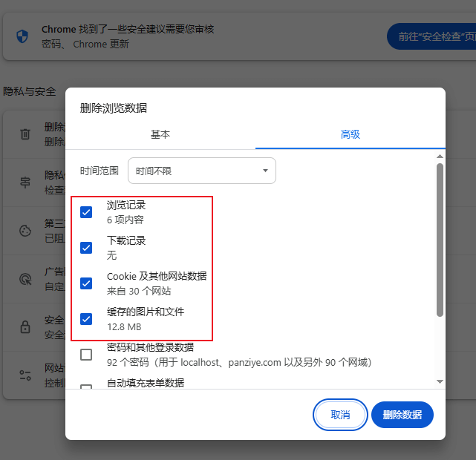Viewport: 476px width, 460px height.
Task: Click the trash can icon in settings list
Action: click(x=25, y=134)
